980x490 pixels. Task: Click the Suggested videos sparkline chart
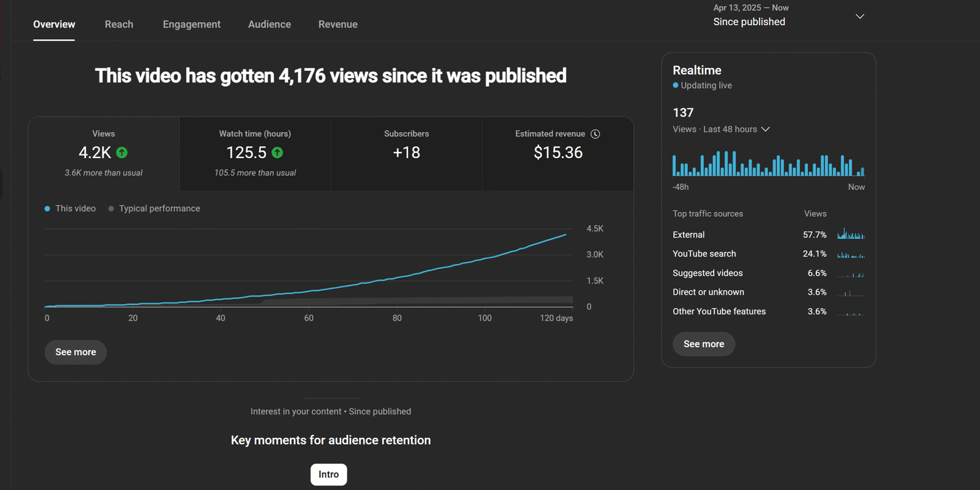point(851,274)
